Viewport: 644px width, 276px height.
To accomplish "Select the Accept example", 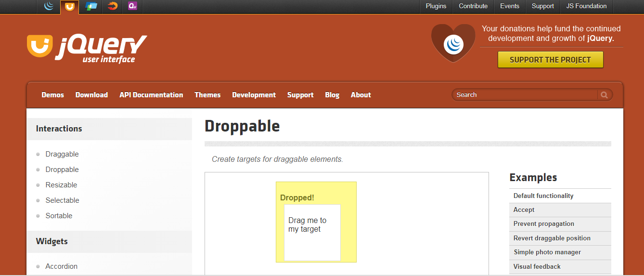I will click(524, 210).
